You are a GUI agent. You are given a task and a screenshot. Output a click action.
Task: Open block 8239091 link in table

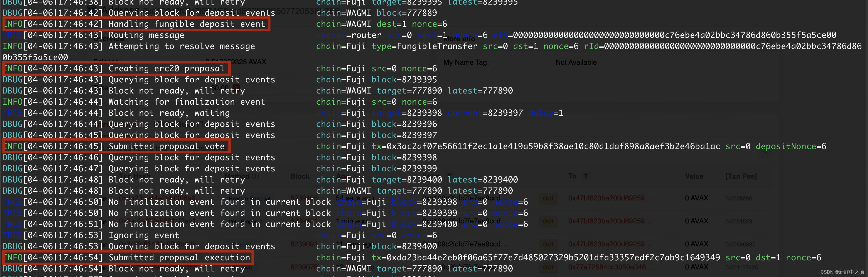pyautogui.click(x=304, y=244)
